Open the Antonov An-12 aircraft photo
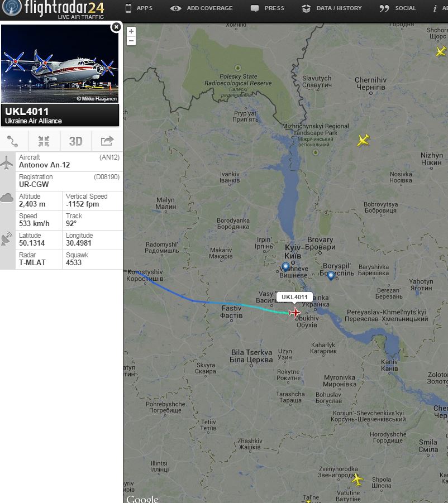448x503 pixels. tap(60, 64)
